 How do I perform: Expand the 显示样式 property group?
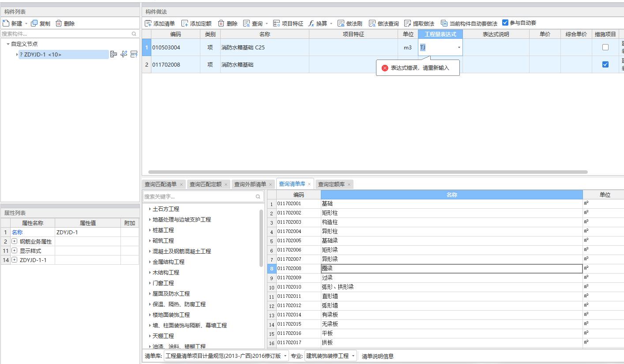(x=14, y=251)
